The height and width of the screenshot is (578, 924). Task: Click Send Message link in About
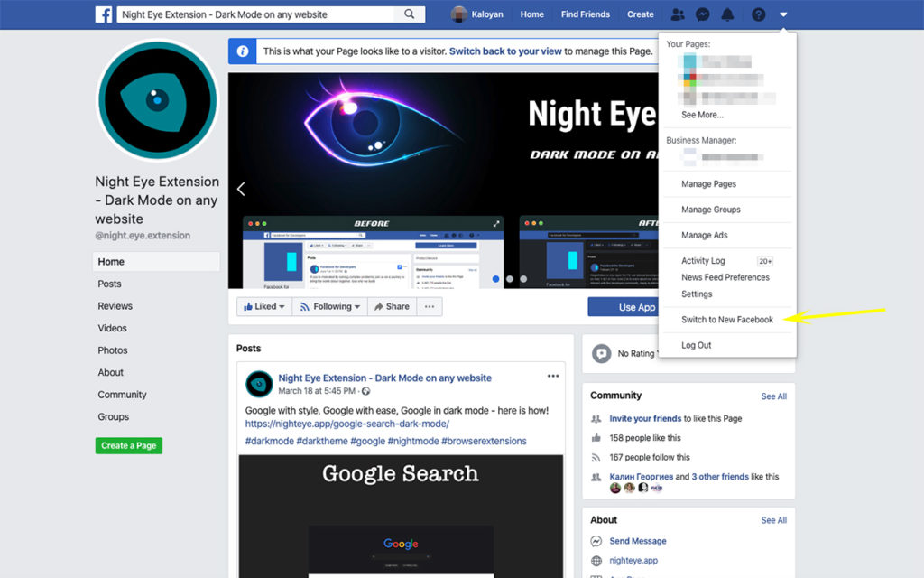coord(638,541)
